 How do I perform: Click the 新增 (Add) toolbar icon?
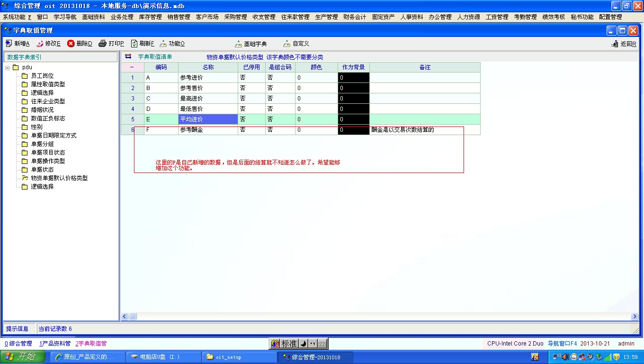tap(9, 44)
